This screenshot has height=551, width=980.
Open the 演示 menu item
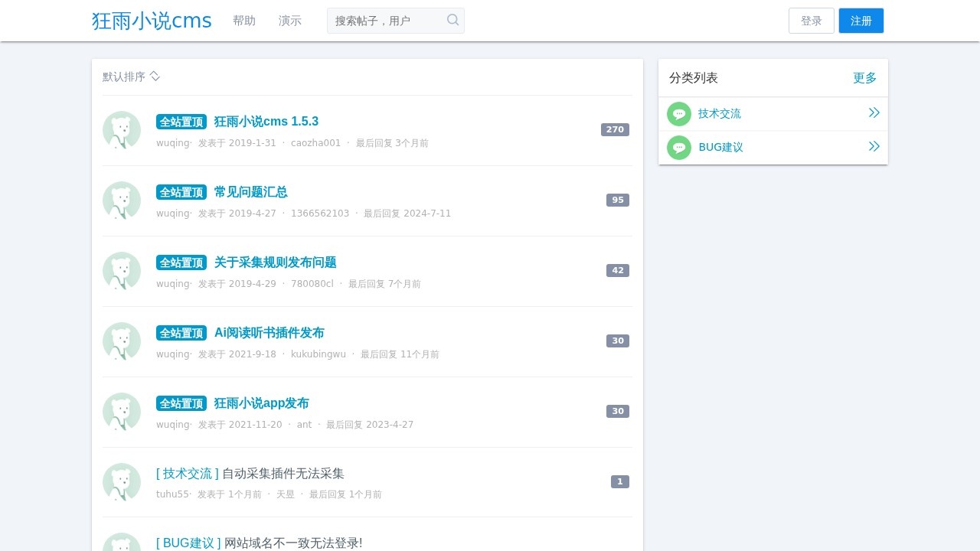click(289, 21)
